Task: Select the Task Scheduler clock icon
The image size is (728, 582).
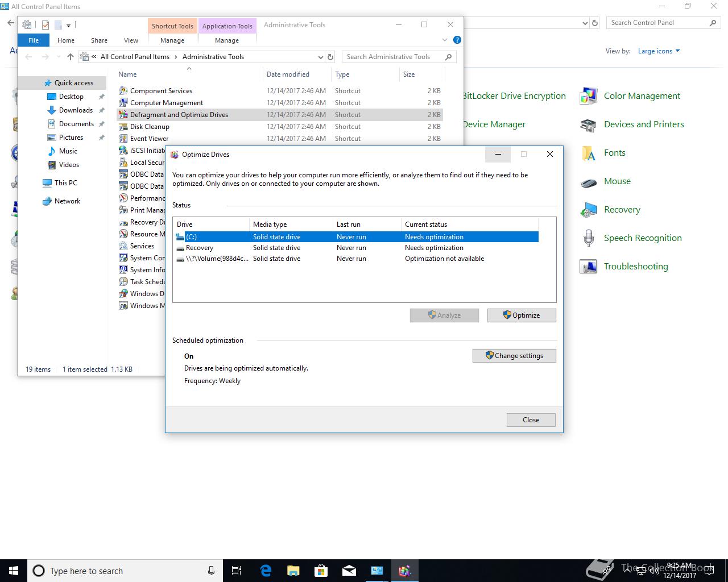Action: (123, 282)
